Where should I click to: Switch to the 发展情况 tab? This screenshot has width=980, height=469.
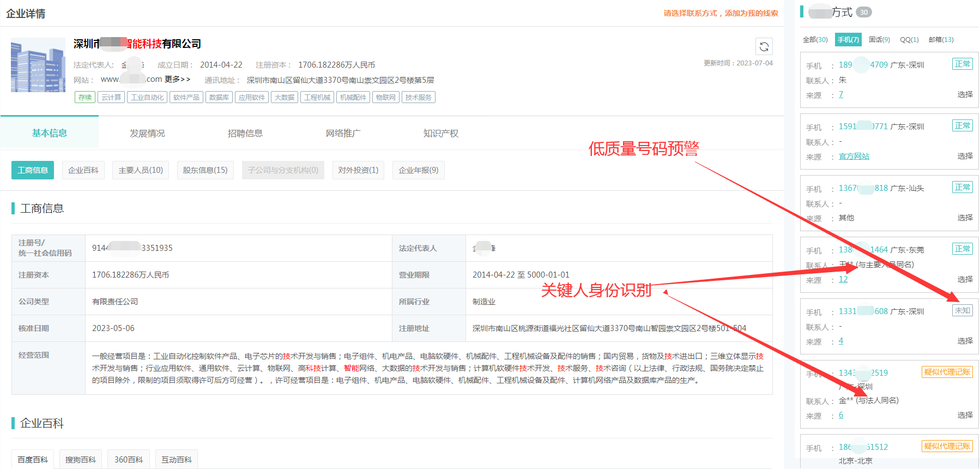[147, 134]
